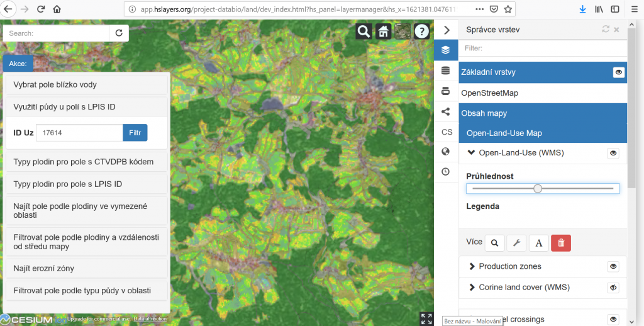Switch language via CS button
Viewport: 644px width, 326px height.
[447, 132]
